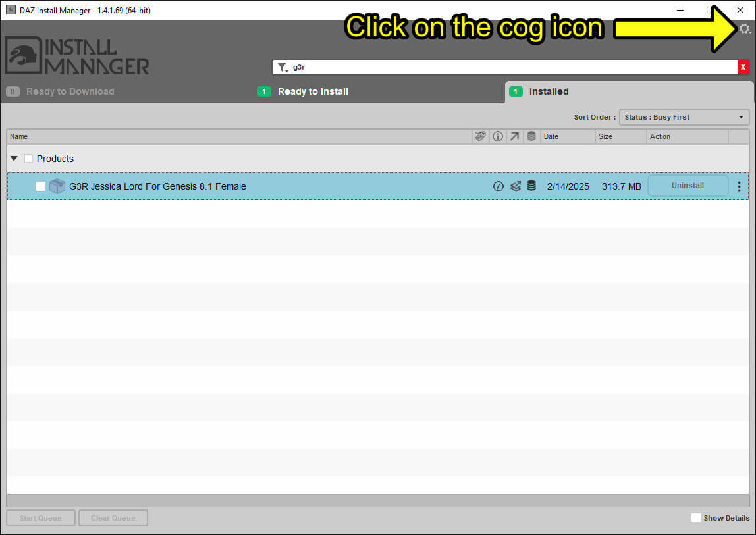The width and height of the screenshot is (756, 535).
Task: Click the database column header icon
Action: click(x=531, y=136)
